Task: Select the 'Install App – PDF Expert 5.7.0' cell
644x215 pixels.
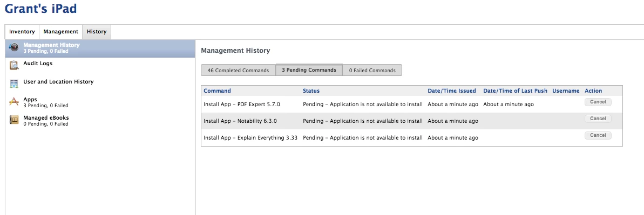Action: coord(241,104)
